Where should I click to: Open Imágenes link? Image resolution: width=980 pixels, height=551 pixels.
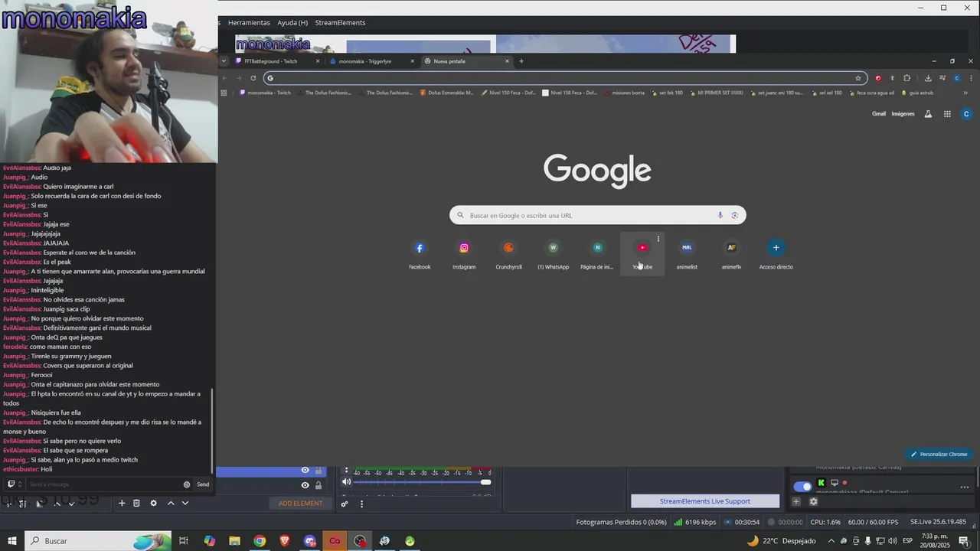(903, 114)
